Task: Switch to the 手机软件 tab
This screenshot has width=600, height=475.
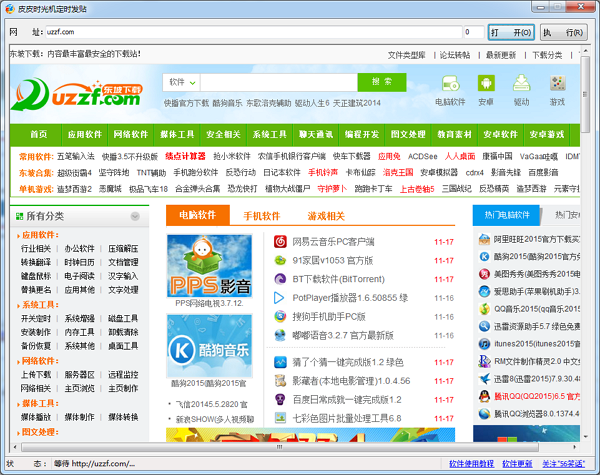Action: 262,216
